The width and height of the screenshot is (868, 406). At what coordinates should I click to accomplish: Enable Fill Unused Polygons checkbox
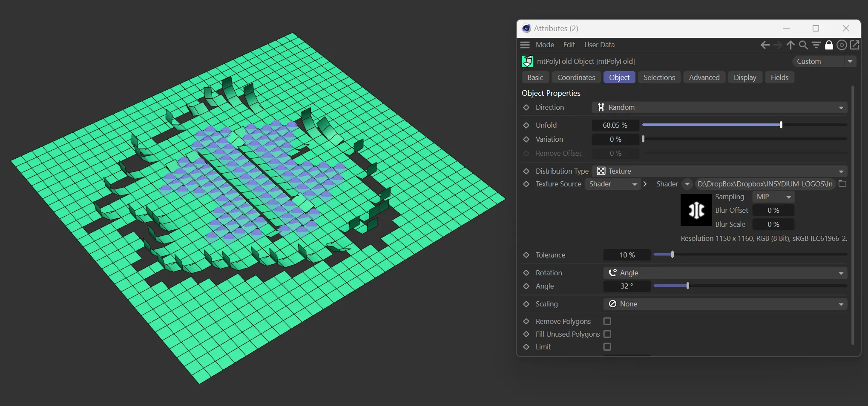(x=607, y=334)
